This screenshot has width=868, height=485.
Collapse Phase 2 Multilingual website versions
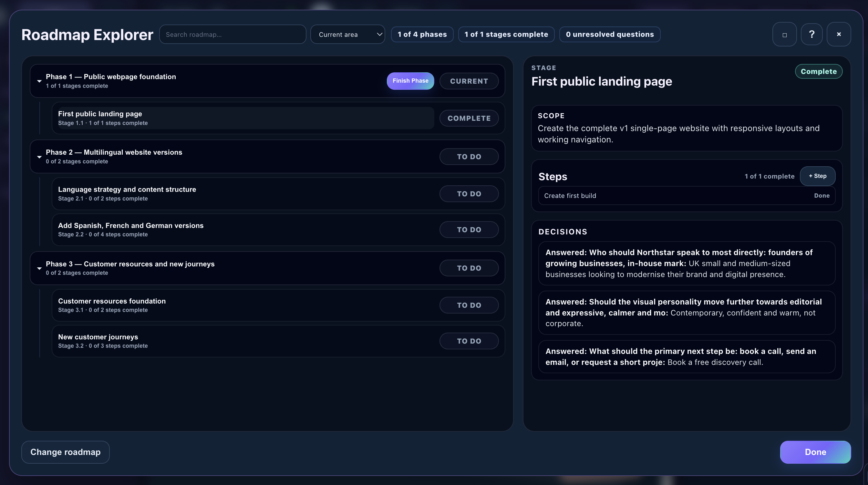(39, 157)
